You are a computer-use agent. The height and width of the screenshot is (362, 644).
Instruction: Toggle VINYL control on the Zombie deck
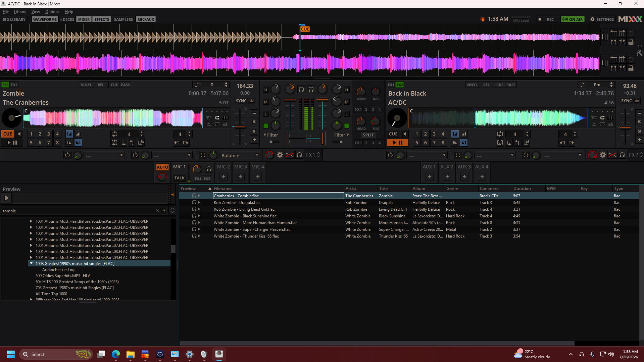86,85
